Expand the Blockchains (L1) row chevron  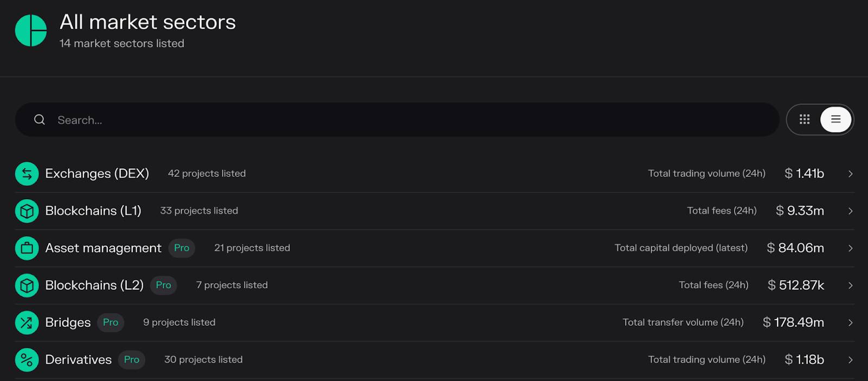coord(850,211)
